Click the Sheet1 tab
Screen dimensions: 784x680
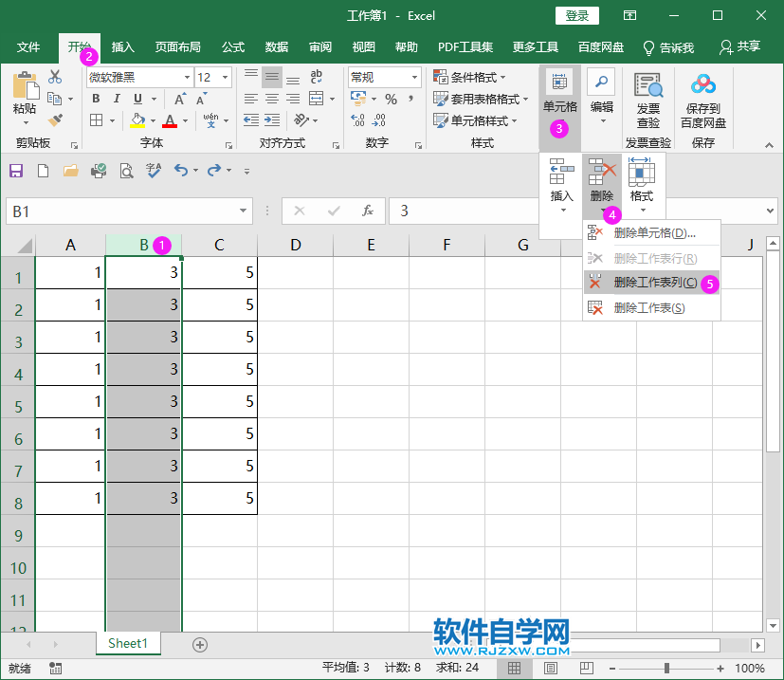coord(127,643)
